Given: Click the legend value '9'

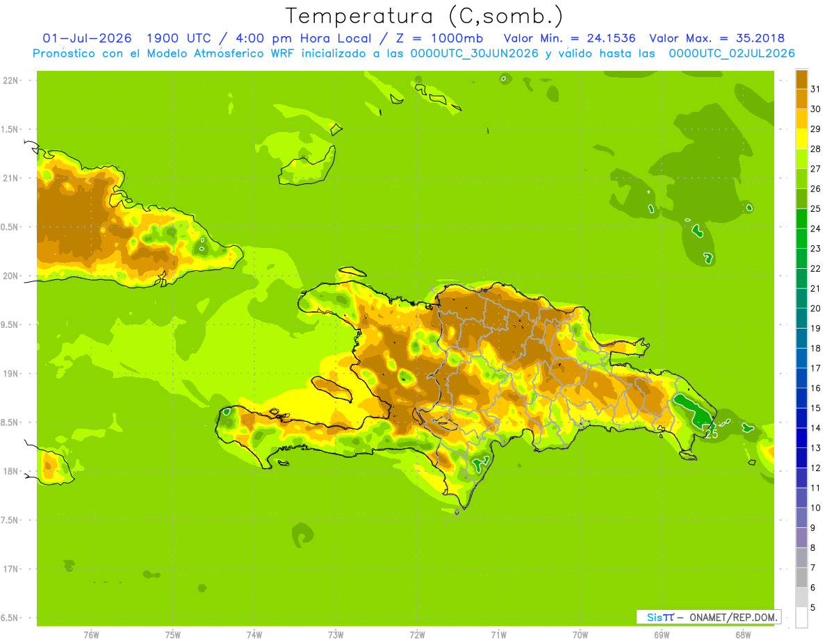Looking at the screenshot, I should click(813, 528).
